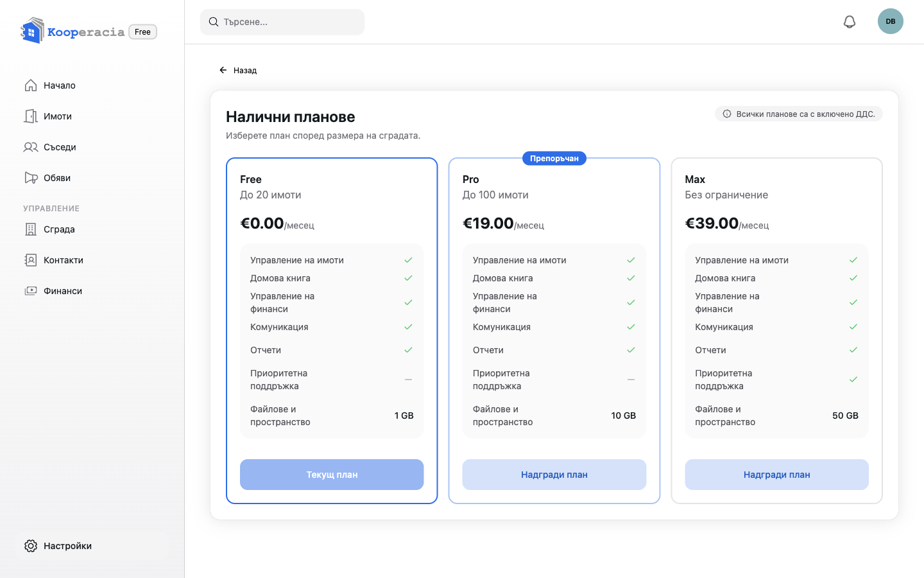Viewport: 924px width, 578px height.
Task: Click the 50 GB storage value
Action: point(846,416)
